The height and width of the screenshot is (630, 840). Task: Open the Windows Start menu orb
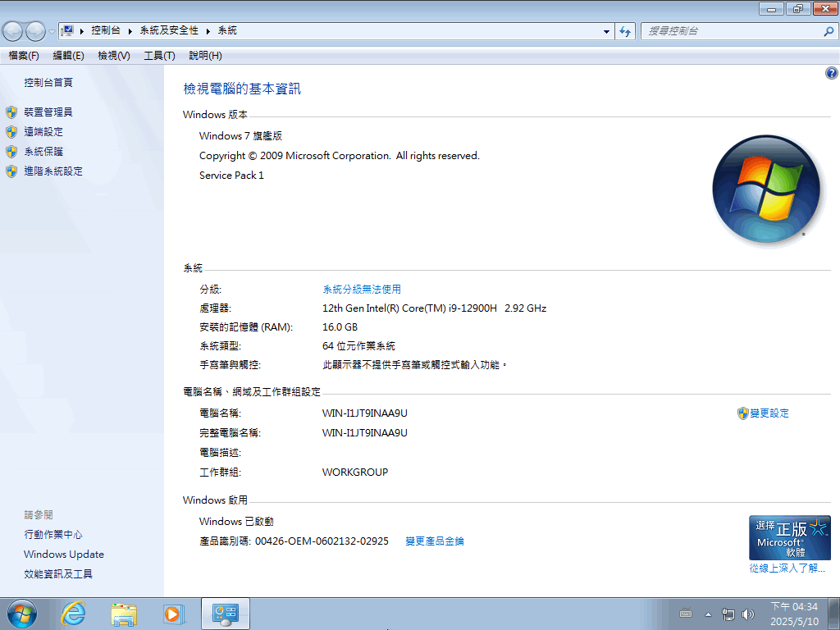tap(22, 614)
